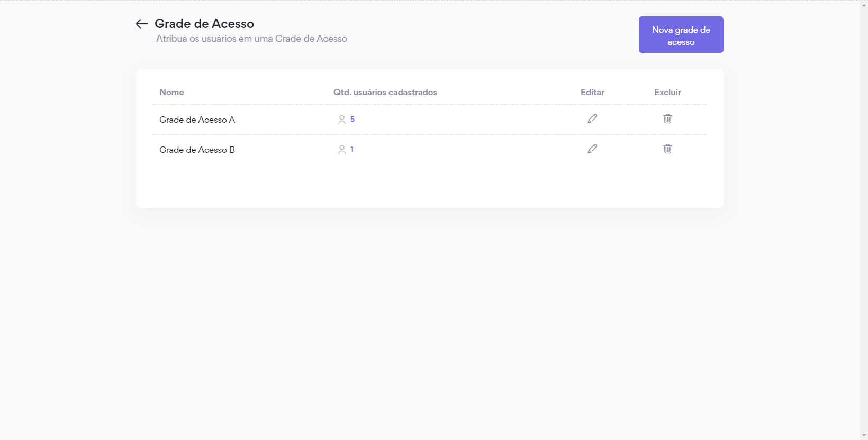Select the Grade de Acesso B name
This screenshot has width=868, height=440.
197,150
